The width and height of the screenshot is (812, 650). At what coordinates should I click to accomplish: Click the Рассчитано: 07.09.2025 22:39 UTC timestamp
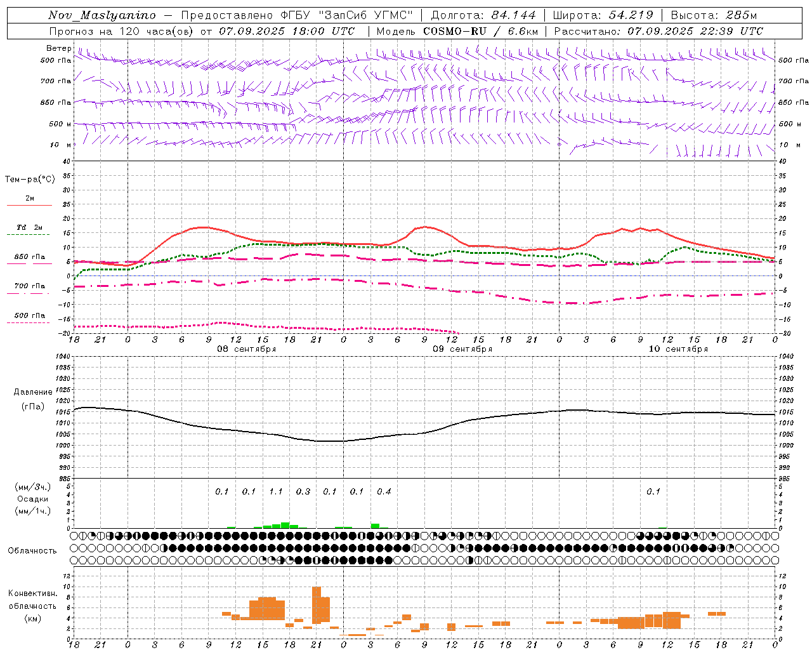coord(658,31)
